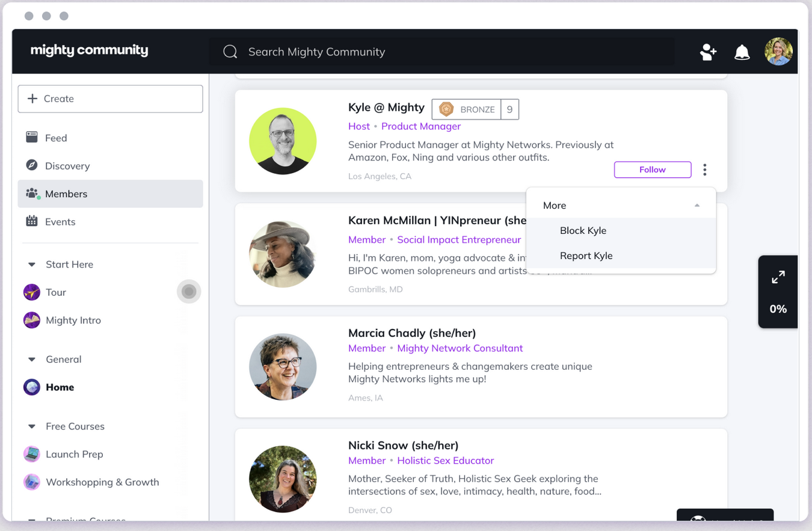Click the mighty community logo
The image size is (812, 531).
pyautogui.click(x=89, y=51)
